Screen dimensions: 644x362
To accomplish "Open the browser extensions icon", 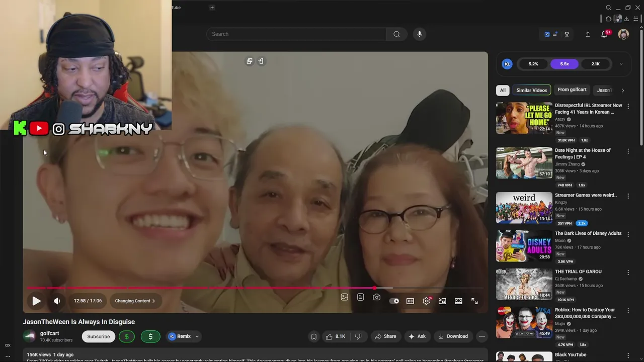I will 608,19.
